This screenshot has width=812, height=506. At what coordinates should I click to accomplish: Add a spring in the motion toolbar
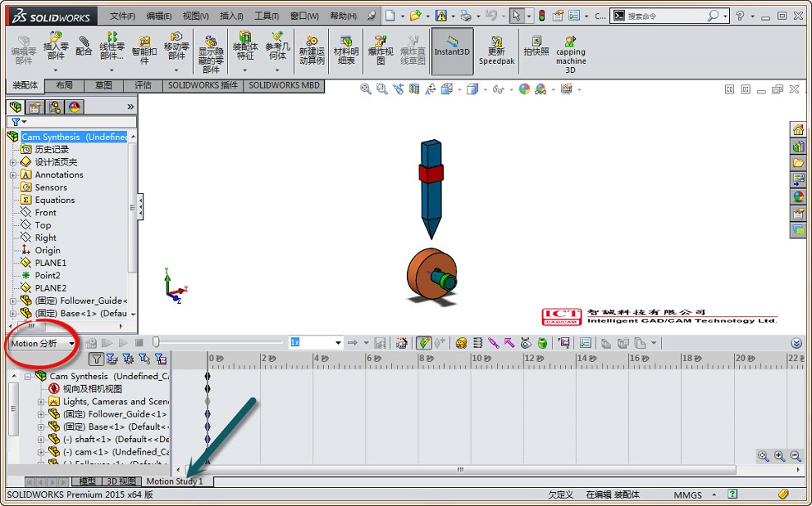coord(477,343)
